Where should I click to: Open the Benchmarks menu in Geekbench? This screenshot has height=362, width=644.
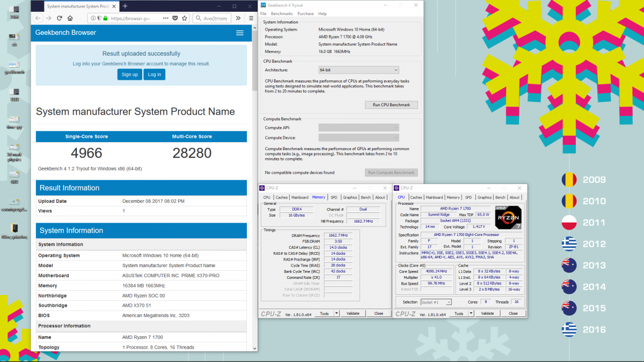click(x=282, y=13)
